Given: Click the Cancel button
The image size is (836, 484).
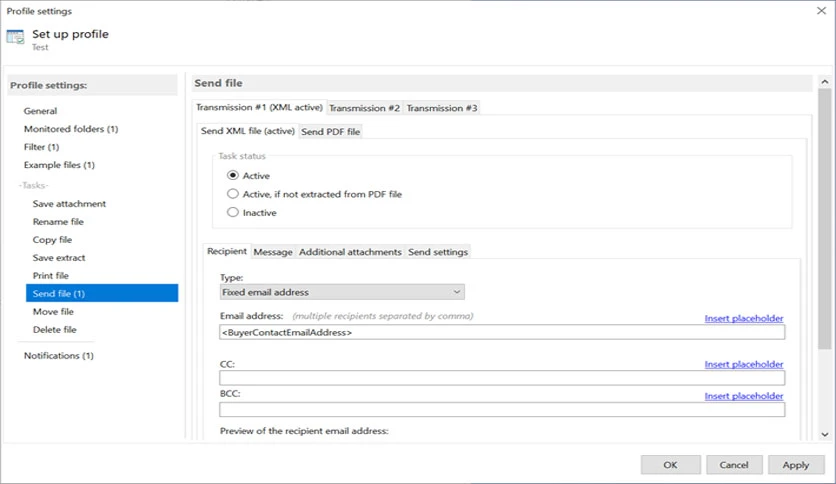Looking at the screenshot, I should click(x=734, y=465).
